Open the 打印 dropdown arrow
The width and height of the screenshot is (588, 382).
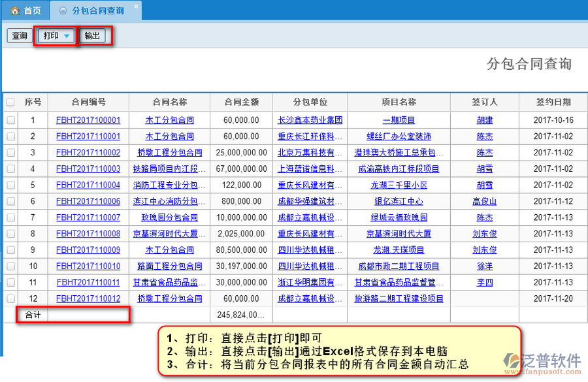tap(66, 36)
